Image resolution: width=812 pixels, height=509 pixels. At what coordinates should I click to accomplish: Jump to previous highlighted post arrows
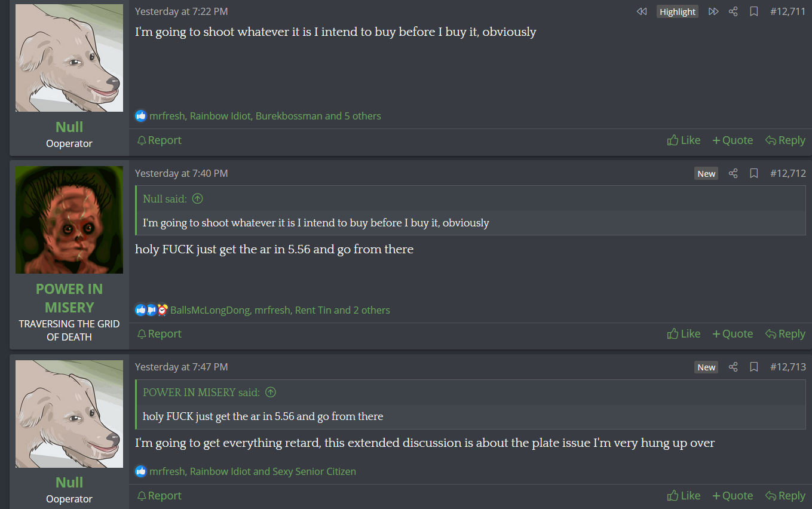[642, 11]
